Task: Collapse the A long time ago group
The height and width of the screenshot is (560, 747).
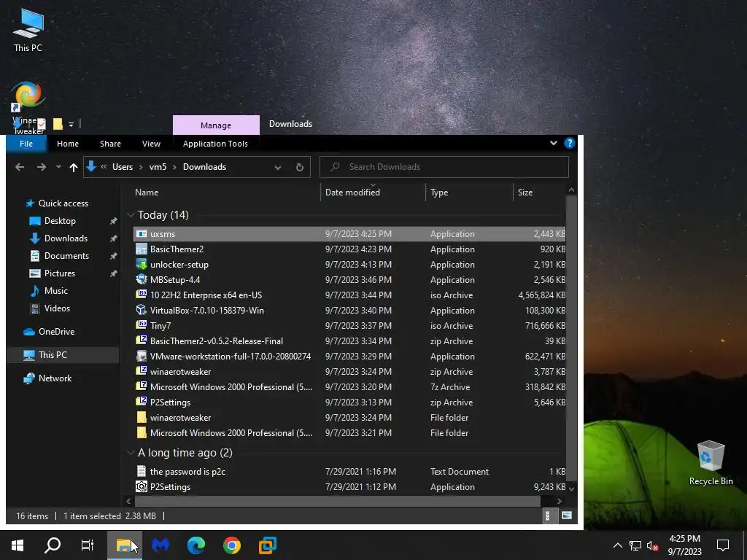Action: point(131,453)
